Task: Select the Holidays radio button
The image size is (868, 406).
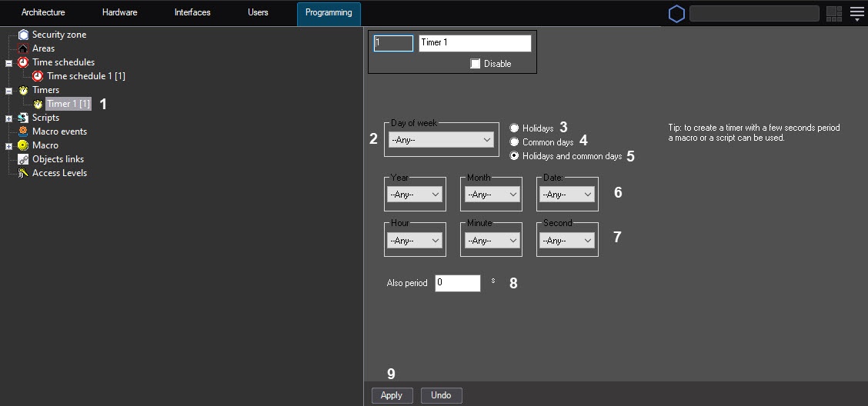Action: pyautogui.click(x=514, y=128)
